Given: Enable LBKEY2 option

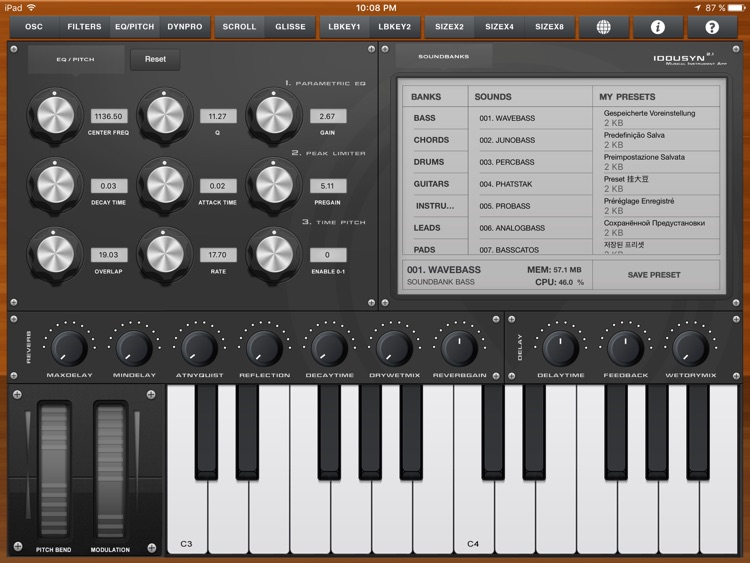Looking at the screenshot, I should click(395, 27).
